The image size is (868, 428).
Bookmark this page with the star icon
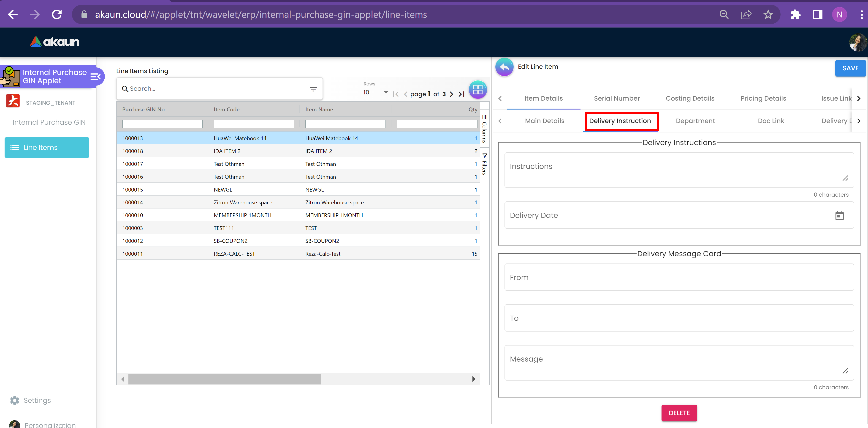pos(768,14)
